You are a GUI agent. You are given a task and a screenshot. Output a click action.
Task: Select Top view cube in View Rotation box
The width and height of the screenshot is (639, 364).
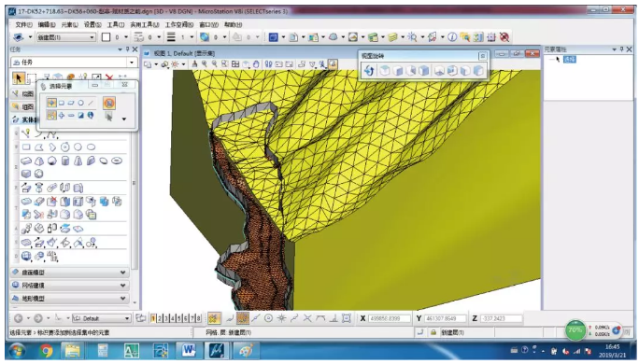tap(384, 70)
